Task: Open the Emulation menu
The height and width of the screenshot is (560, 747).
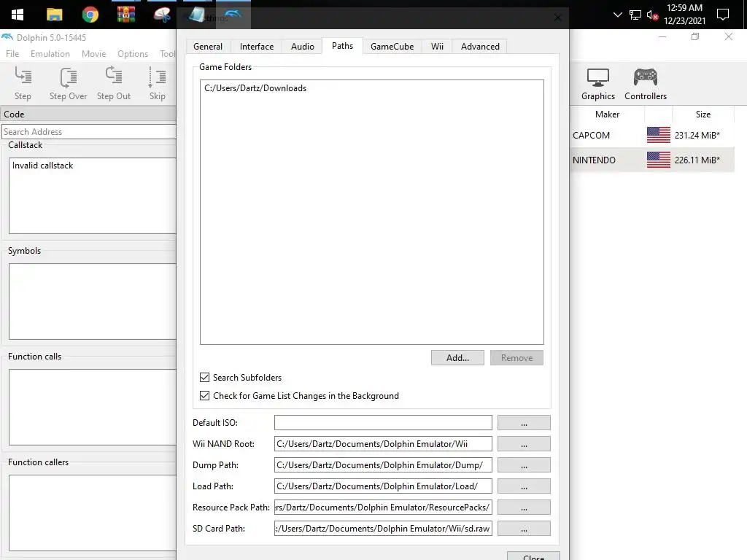Action: [50, 54]
